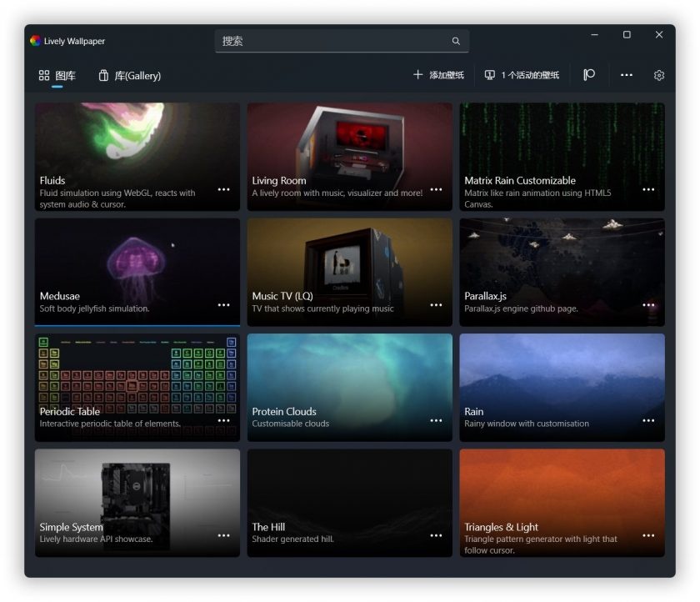Focus the 搜索 search input field
The image size is (700, 602).
(x=333, y=41)
